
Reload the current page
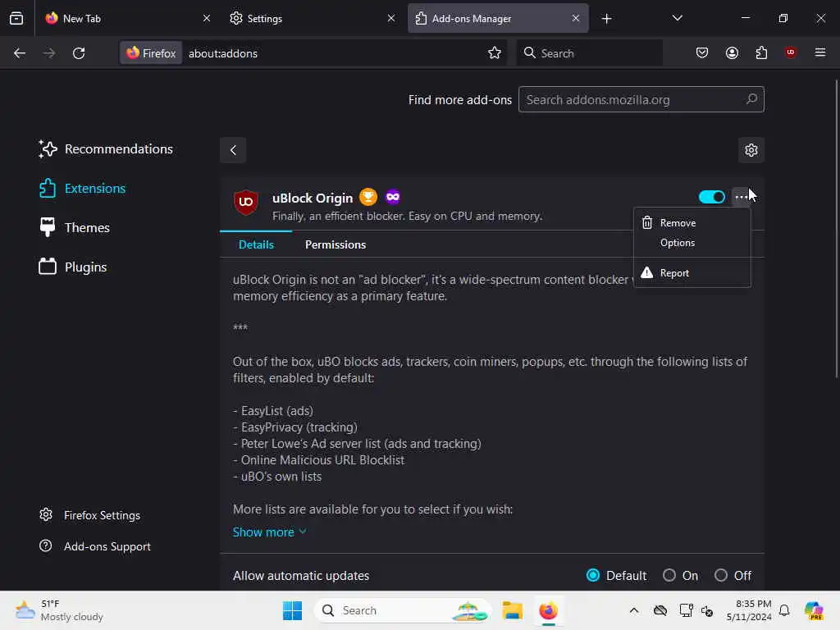point(79,53)
